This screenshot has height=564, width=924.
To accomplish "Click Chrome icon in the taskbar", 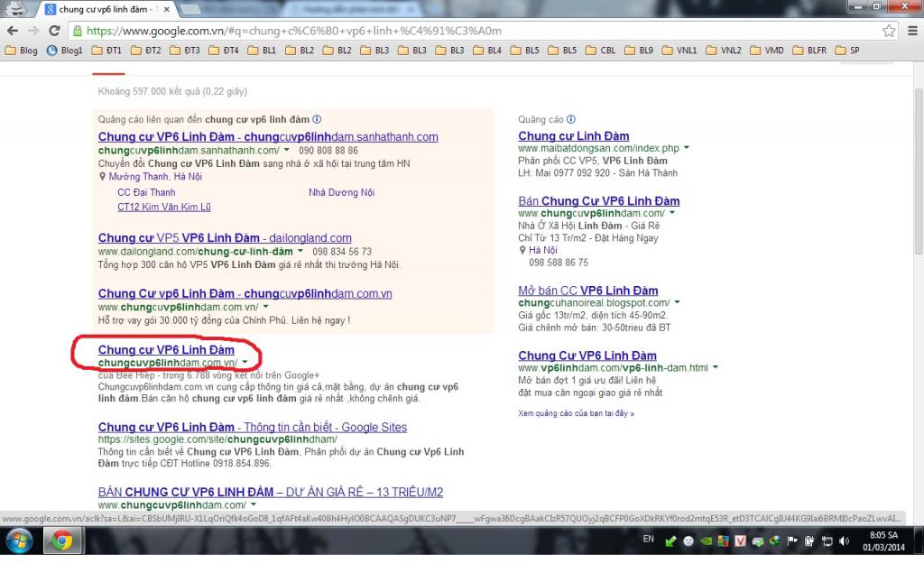I will coord(61,541).
